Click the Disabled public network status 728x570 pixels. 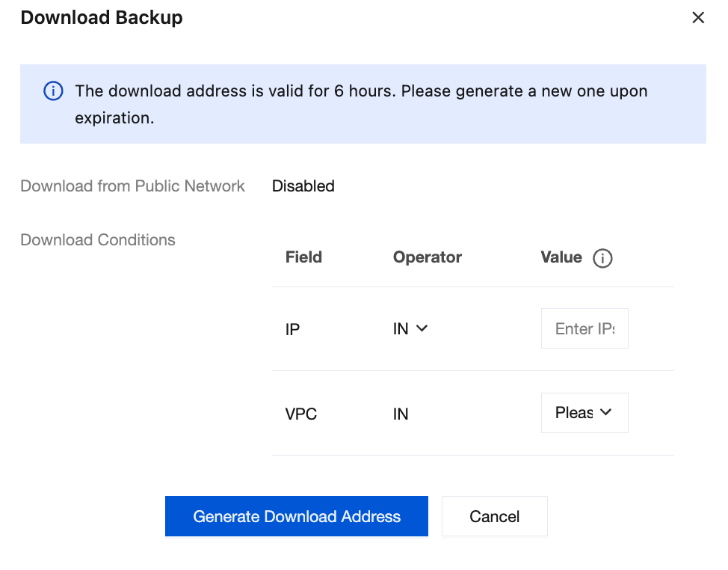303,186
